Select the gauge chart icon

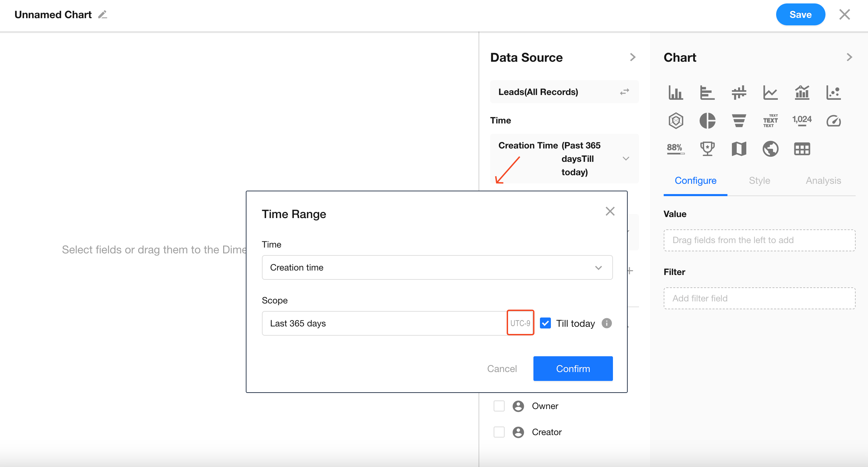[833, 120]
